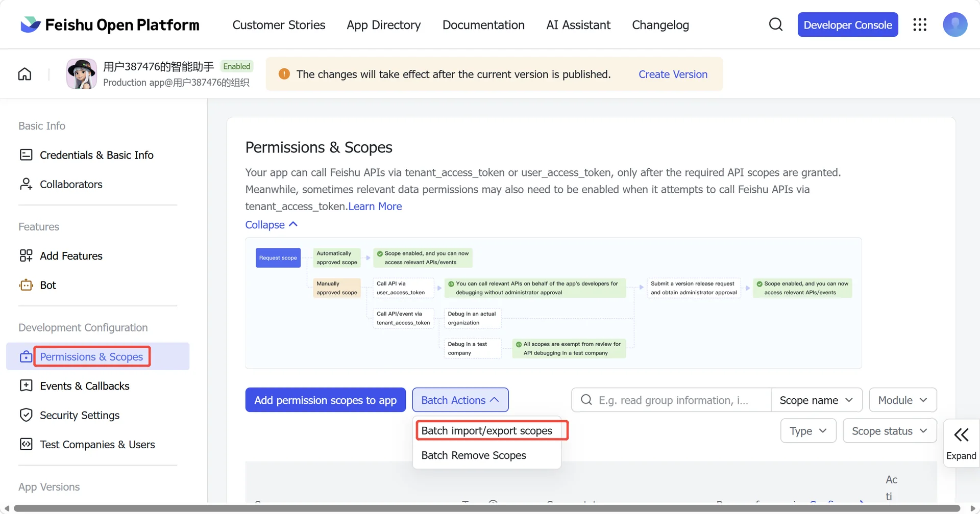Click the Add Features grid icon

pos(26,255)
